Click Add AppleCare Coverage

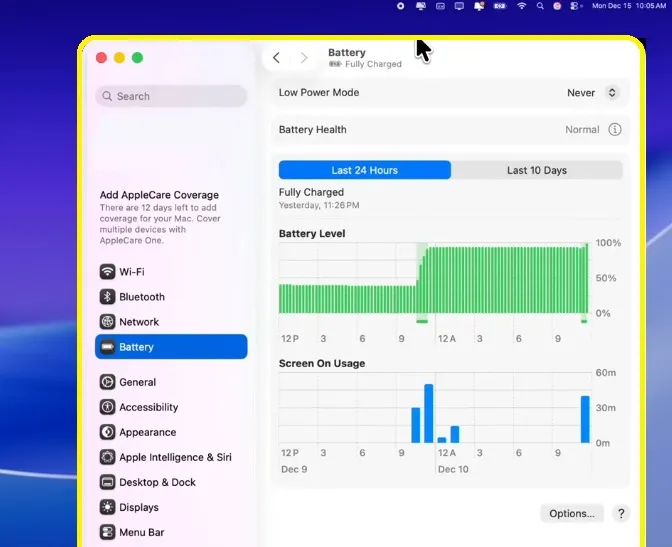pyautogui.click(x=159, y=195)
